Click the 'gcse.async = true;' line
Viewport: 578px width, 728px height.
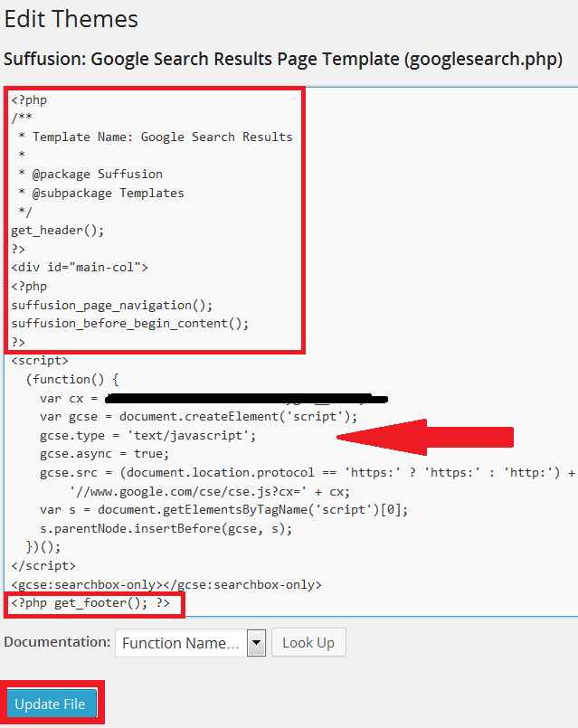[104, 454]
